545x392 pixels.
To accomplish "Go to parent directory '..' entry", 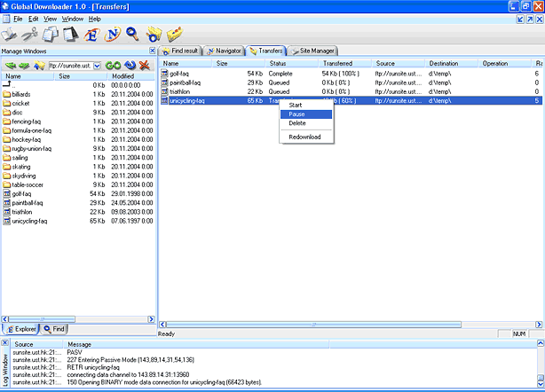I will pyautogui.click(x=9, y=85).
